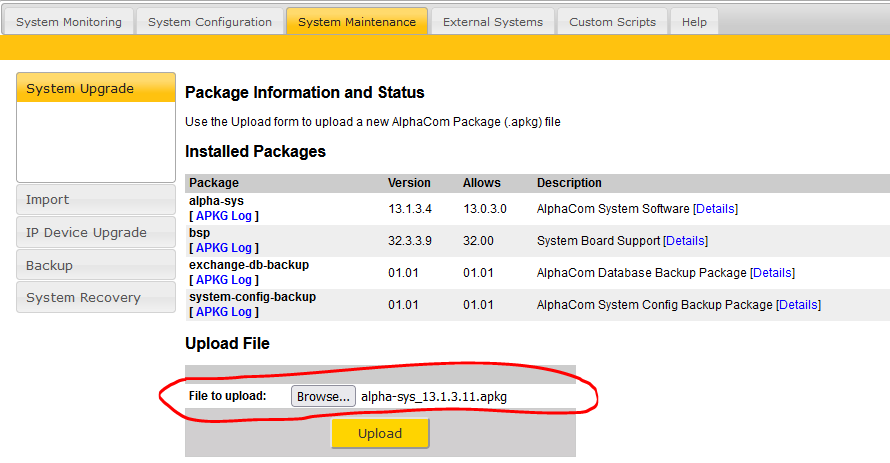Open the System Monitoring tab
The width and height of the screenshot is (890, 463).
(69, 21)
